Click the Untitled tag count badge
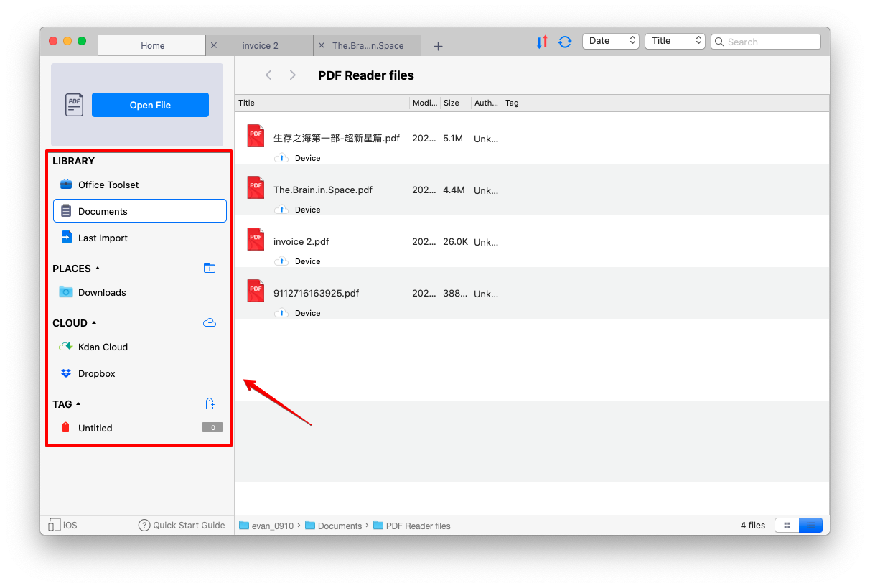This screenshot has height=588, width=870. pos(212,428)
